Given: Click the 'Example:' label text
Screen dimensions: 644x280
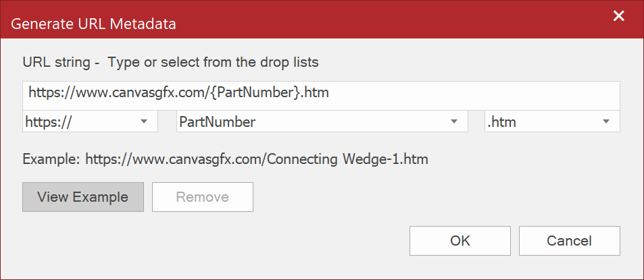Looking at the screenshot, I should coord(51,160).
